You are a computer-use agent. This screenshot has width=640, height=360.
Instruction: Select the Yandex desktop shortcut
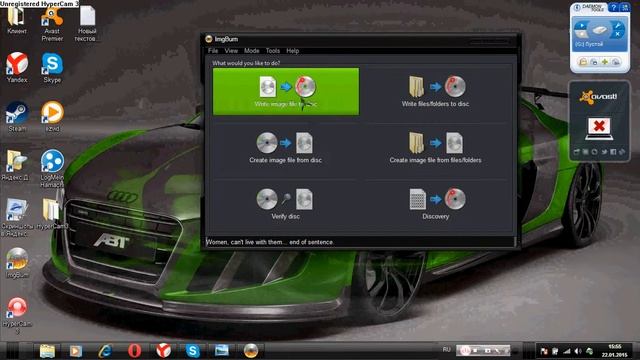[x=17, y=68]
